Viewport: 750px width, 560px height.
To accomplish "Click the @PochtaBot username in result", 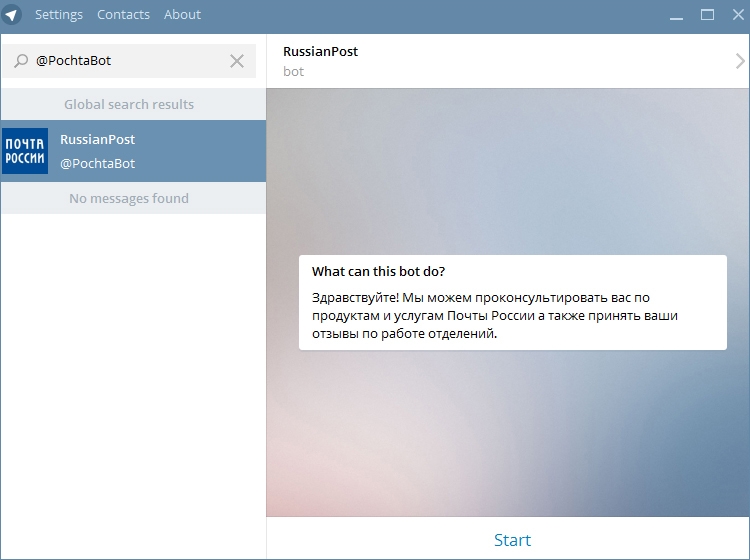I will [98, 164].
